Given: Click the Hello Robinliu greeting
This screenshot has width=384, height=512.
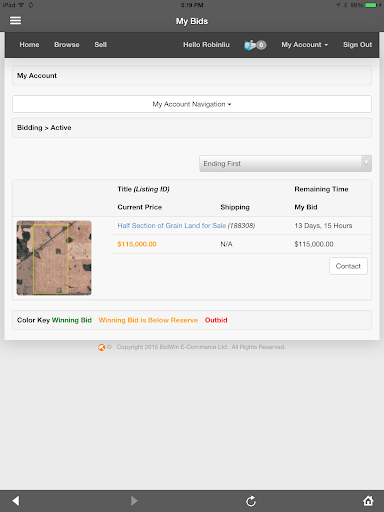Looking at the screenshot, I should click(x=206, y=45).
